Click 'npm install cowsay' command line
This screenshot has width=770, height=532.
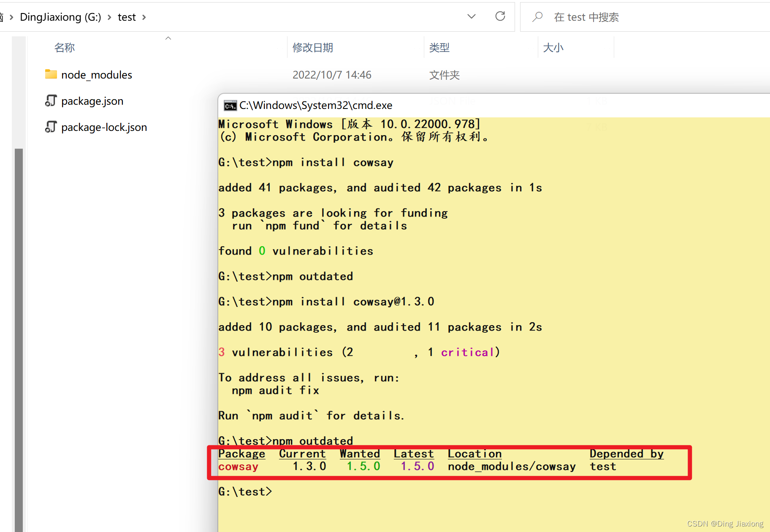[x=306, y=162]
